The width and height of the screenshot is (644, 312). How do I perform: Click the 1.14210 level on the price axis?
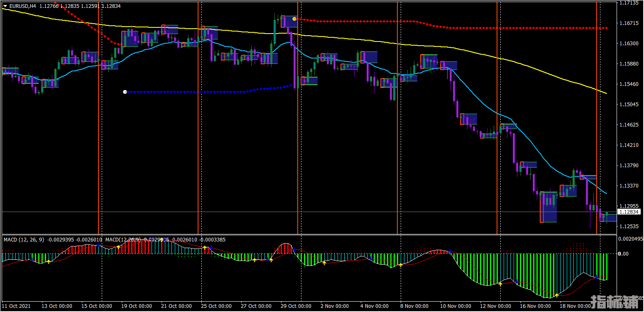[x=629, y=145]
